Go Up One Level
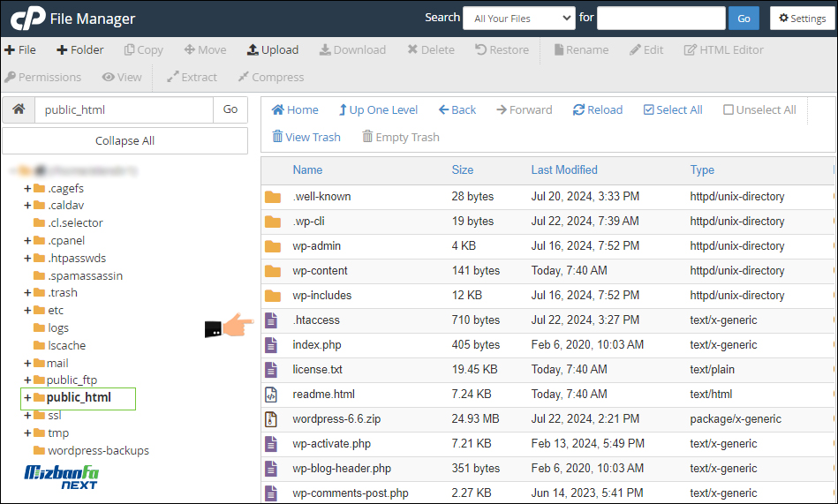The image size is (838, 504). (379, 109)
